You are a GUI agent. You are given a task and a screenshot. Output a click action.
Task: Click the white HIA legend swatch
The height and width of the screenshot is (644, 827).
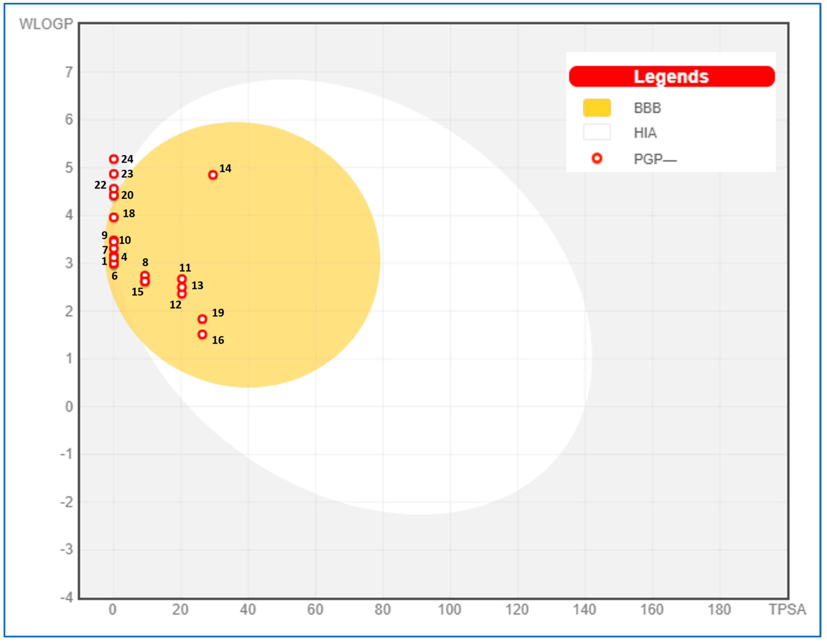(x=597, y=132)
